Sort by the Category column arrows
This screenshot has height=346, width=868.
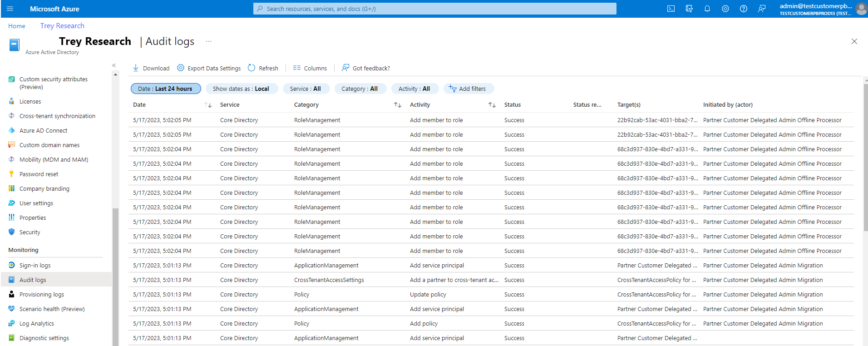click(398, 105)
